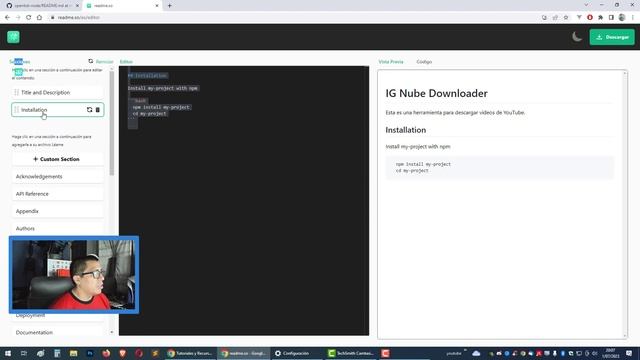640x360 pixels.
Task: Reload the current page
Action: (29, 18)
